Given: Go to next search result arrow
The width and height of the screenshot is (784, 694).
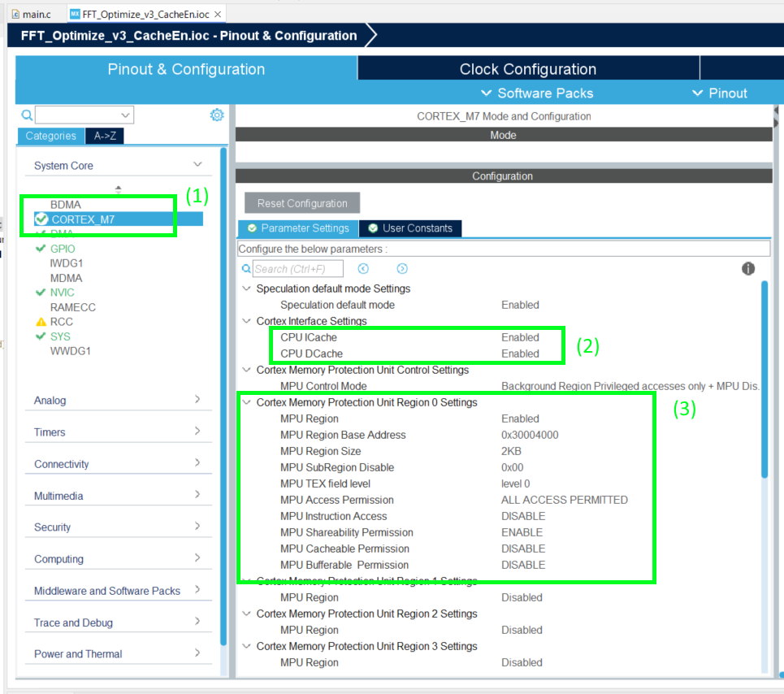Looking at the screenshot, I should pyautogui.click(x=402, y=269).
